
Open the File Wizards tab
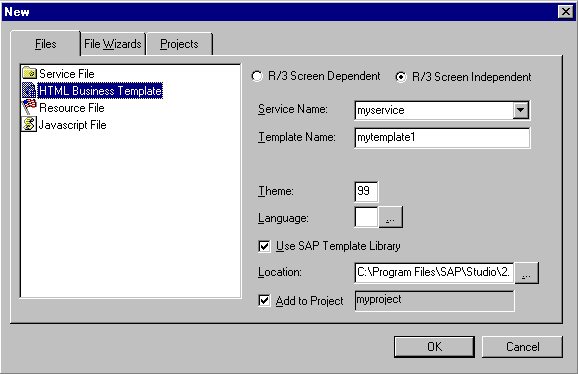113,44
